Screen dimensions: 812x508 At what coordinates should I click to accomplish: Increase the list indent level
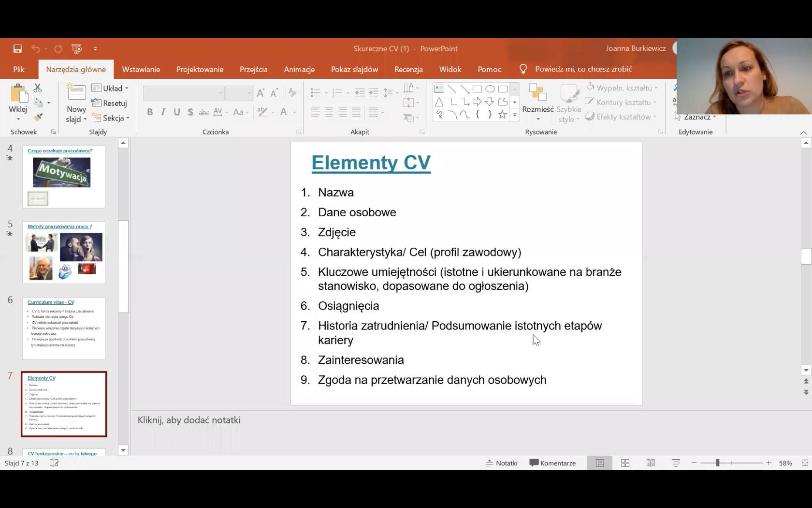373,93
